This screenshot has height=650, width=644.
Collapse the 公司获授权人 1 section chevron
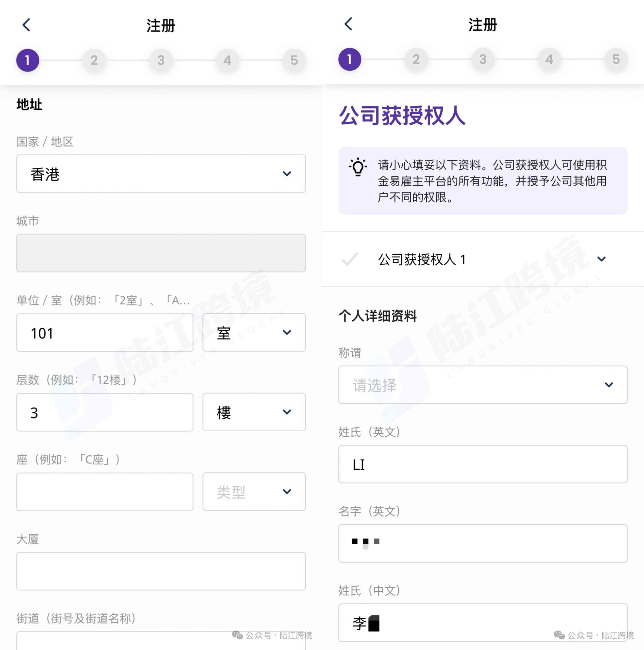(x=601, y=259)
